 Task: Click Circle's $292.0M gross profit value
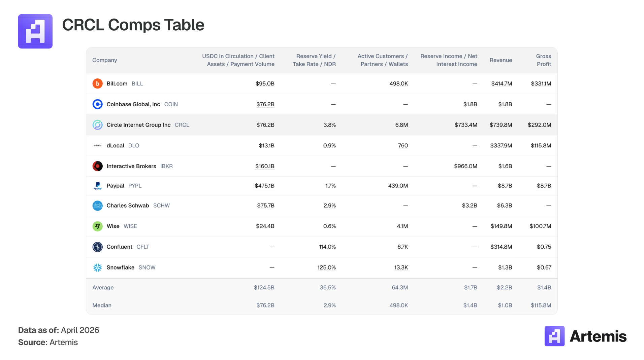(540, 125)
